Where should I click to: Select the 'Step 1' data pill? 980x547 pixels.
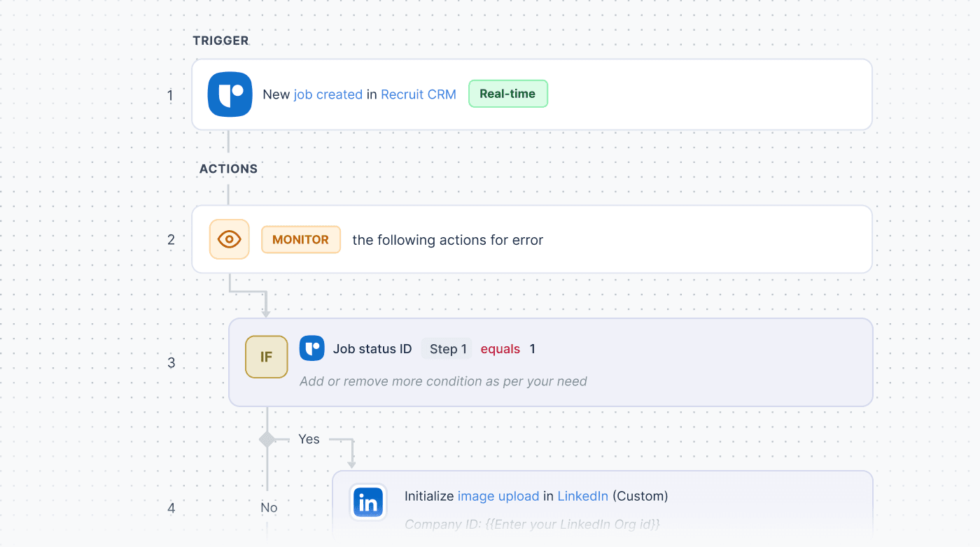(447, 349)
